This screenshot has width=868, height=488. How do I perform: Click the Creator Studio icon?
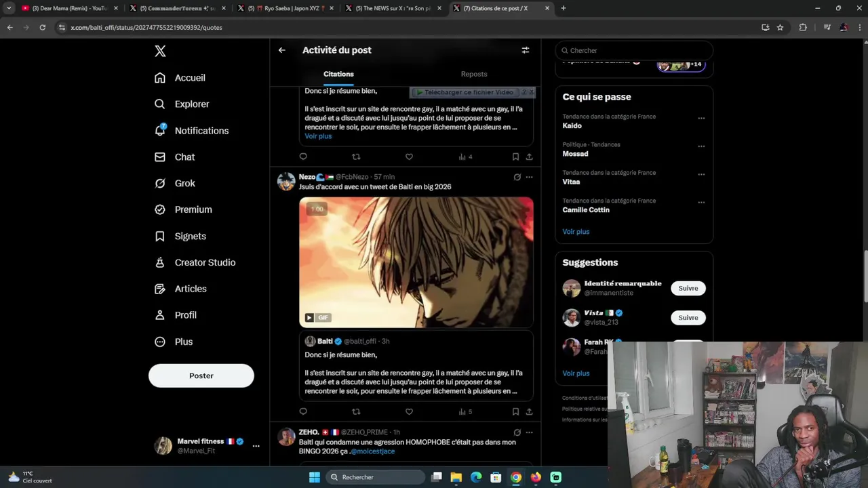pos(160,262)
